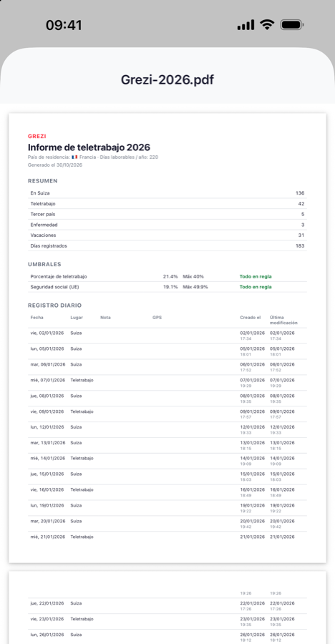This screenshot has width=335, height=644.
Task: Select the 'Días registrados' row label
Action: (x=49, y=246)
